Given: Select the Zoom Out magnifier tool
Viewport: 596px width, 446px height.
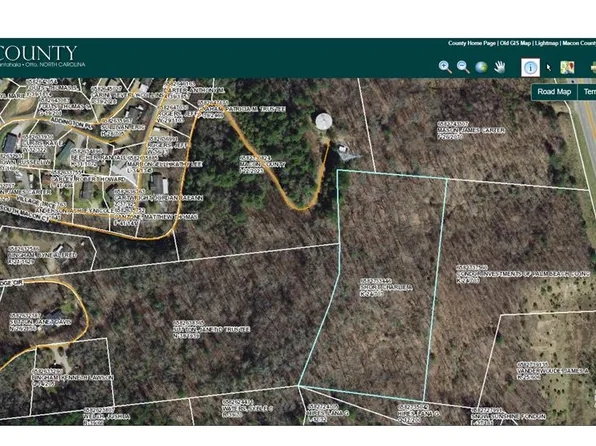Looking at the screenshot, I should 463,67.
